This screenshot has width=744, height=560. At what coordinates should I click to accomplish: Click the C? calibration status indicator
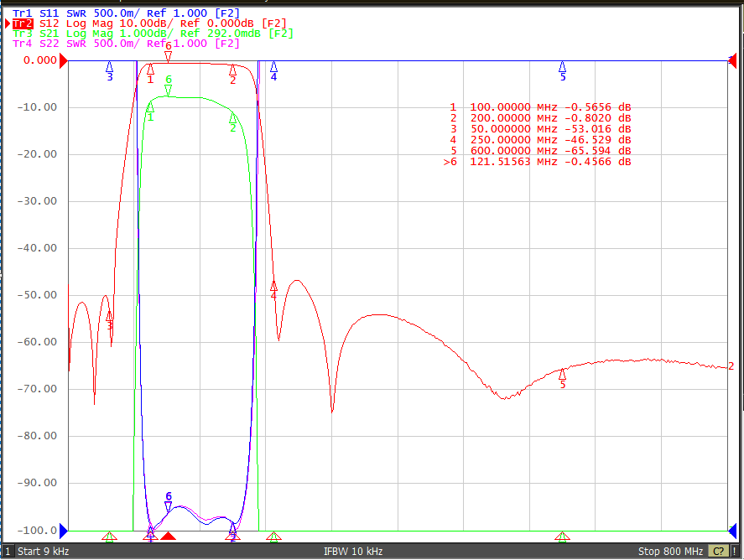point(718,551)
